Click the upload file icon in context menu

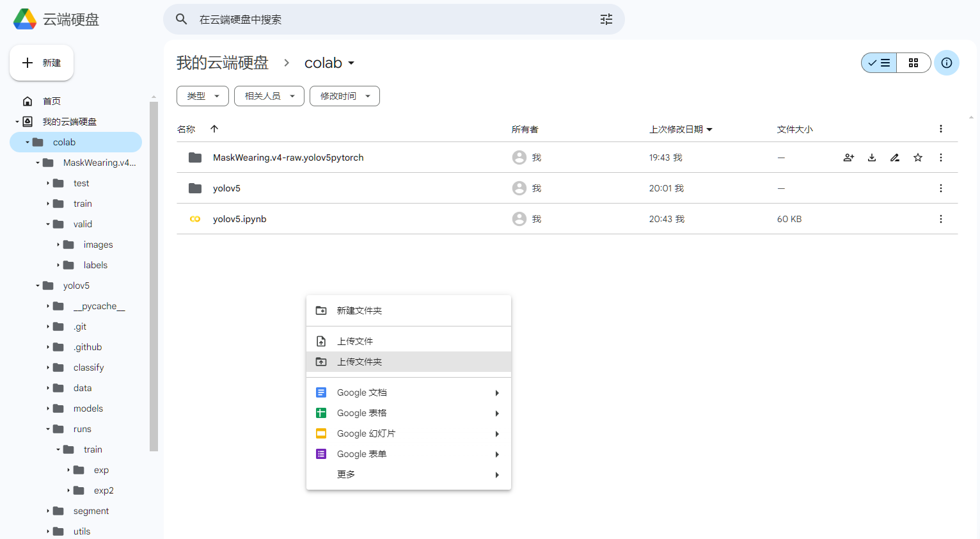321,341
